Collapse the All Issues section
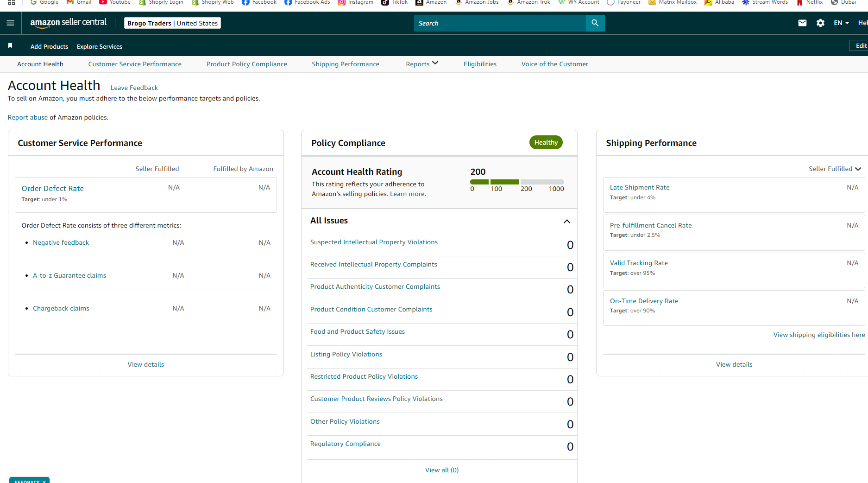Image resolution: width=868 pixels, height=483 pixels. pos(566,221)
